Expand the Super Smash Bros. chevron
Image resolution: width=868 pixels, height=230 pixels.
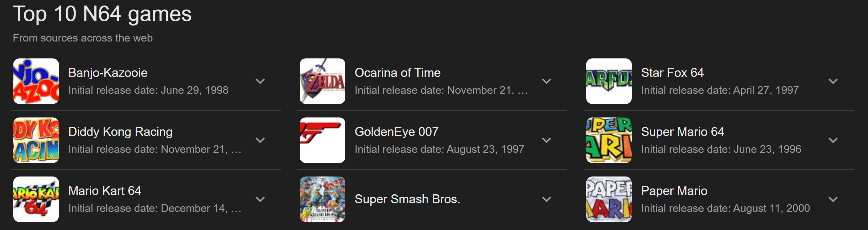point(546,199)
